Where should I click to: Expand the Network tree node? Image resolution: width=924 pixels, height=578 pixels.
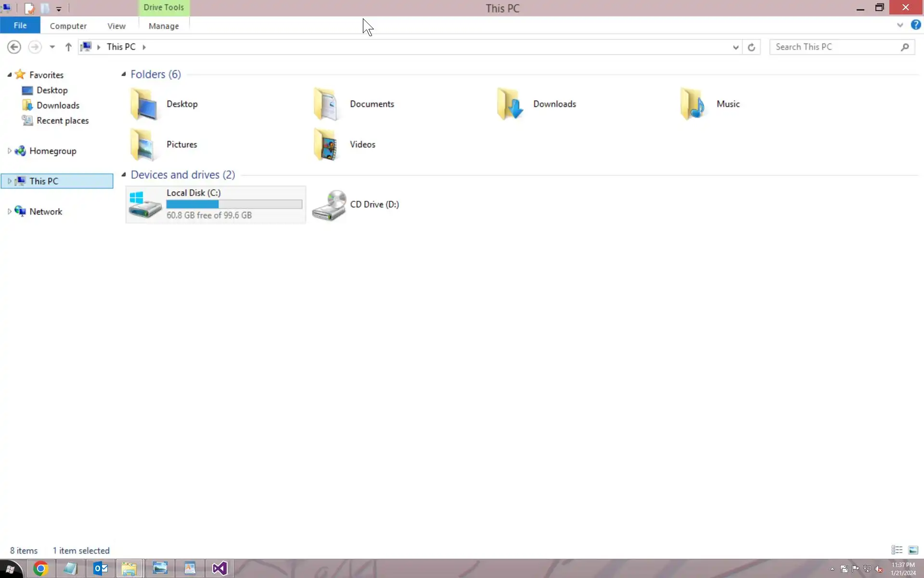coord(9,211)
